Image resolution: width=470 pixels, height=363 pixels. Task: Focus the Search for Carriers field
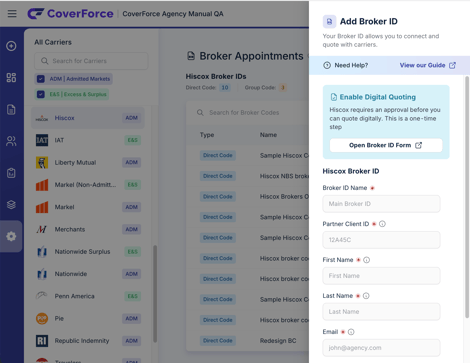click(91, 61)
